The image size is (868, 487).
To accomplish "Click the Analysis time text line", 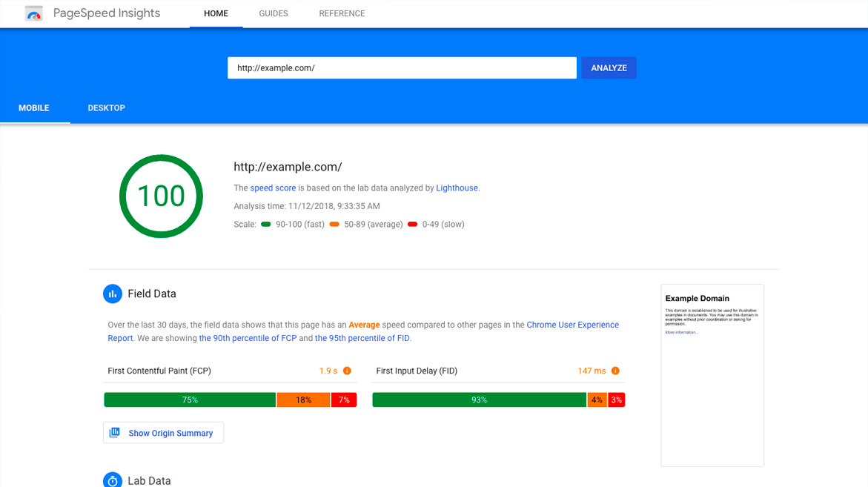I will coord(307,206).
